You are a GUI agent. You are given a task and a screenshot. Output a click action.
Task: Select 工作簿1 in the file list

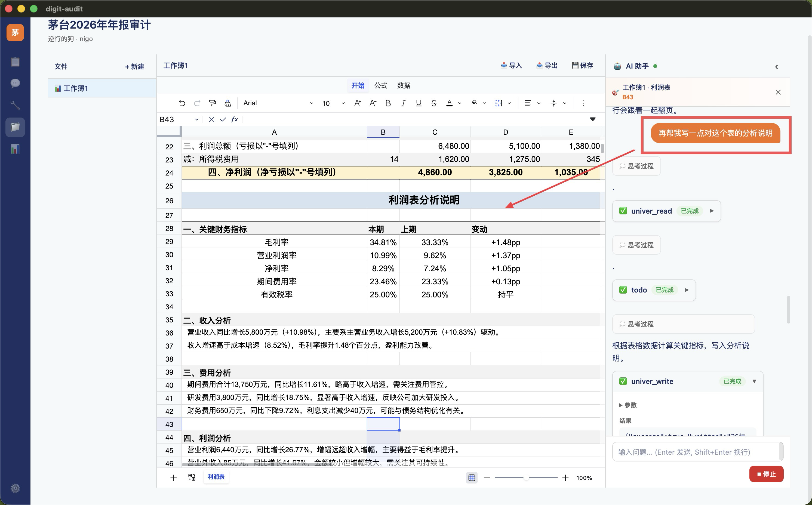(x=102, y=88)
